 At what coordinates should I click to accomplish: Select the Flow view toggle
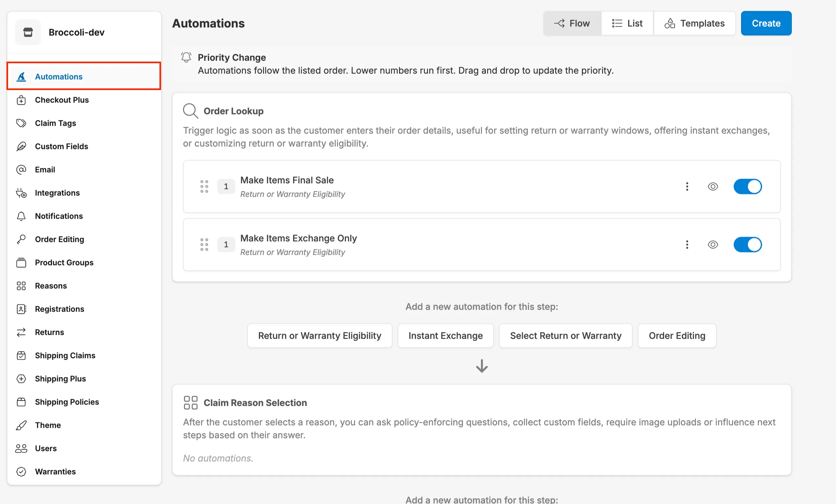click(x=572, y=23)
